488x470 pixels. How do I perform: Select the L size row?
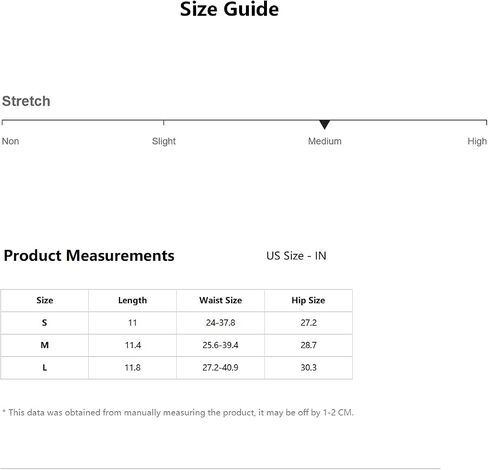(176, 367)
